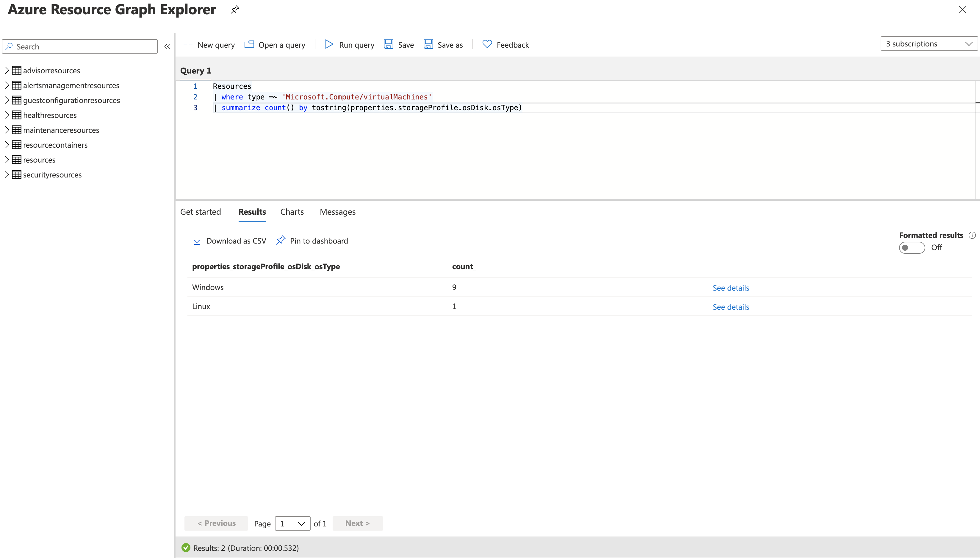Focus the table Search input field
Viewport: 980px width, 558px height.
point(80,46)
